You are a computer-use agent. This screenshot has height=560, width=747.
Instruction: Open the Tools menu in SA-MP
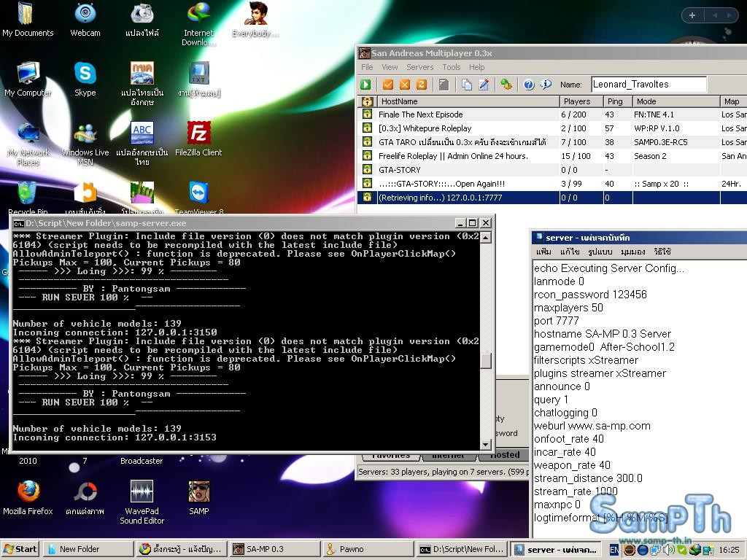coord(451,67)
